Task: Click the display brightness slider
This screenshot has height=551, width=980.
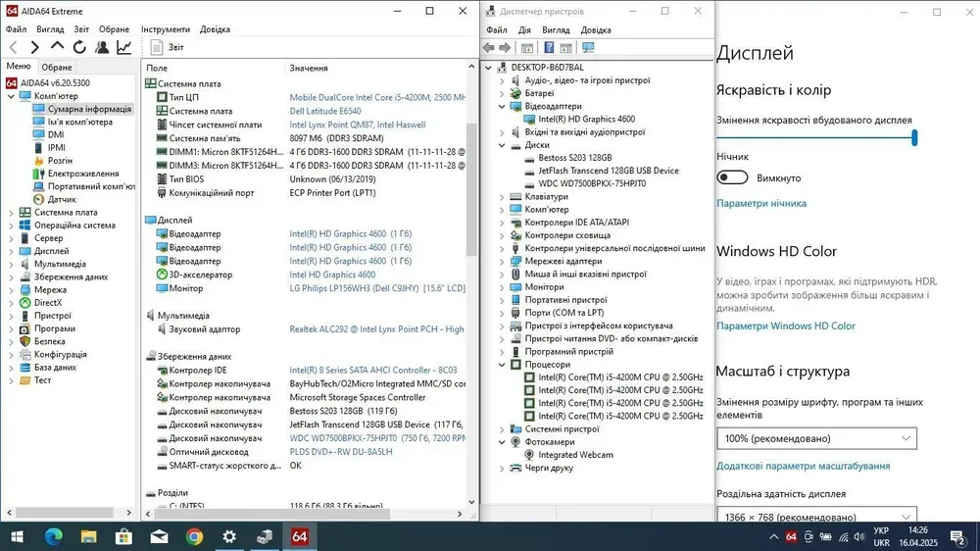Action: pyautogui.click(x=815, y=138)
